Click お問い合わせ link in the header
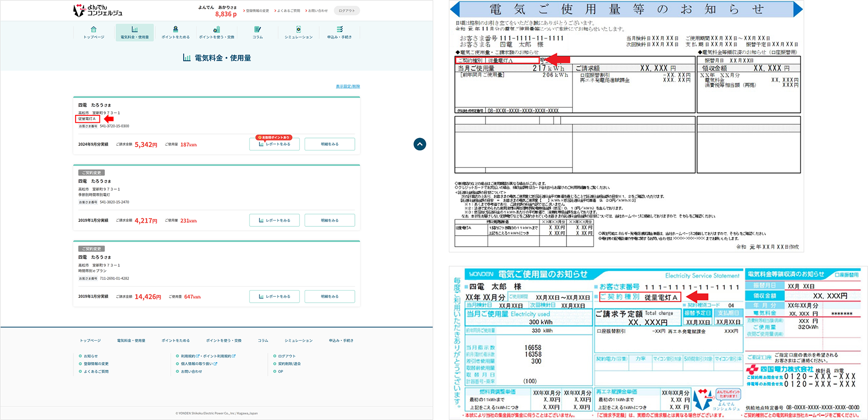 tap(316, 10)
